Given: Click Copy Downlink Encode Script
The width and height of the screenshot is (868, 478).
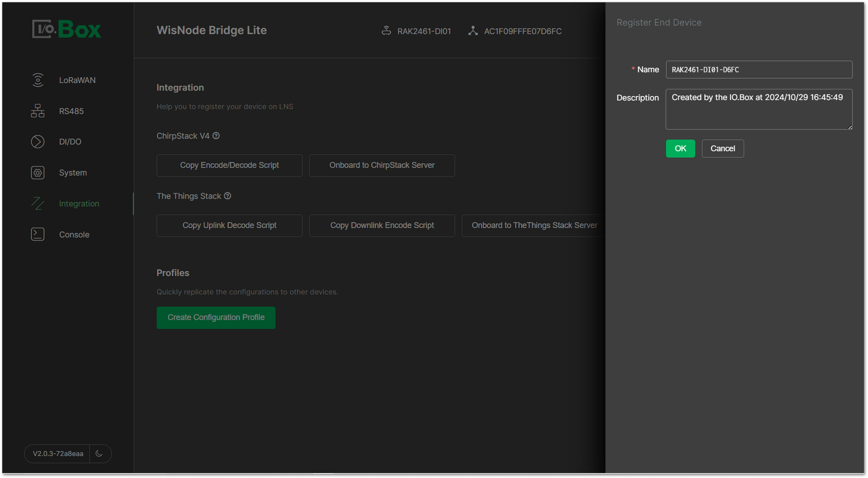Looking at the screenshot, I should click(x=382, y=226).
